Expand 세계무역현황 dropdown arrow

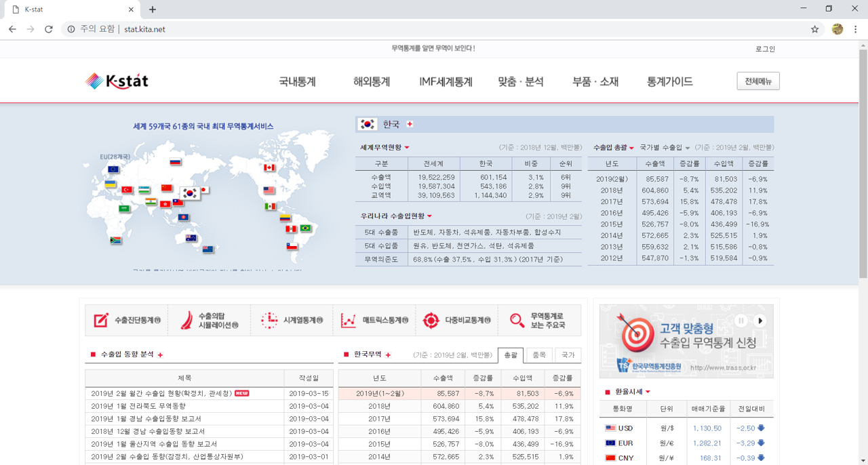click(407, 148)
